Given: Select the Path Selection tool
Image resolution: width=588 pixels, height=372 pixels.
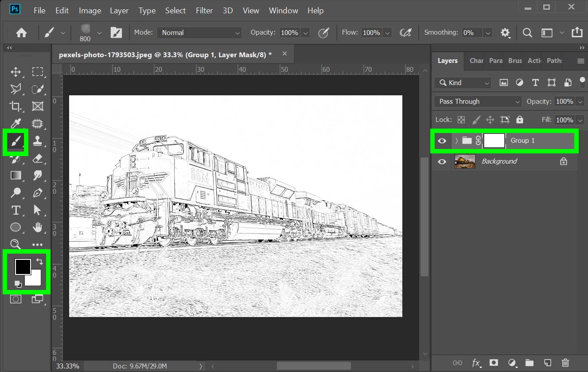Looking at the screenshot, I should point(38,210).
